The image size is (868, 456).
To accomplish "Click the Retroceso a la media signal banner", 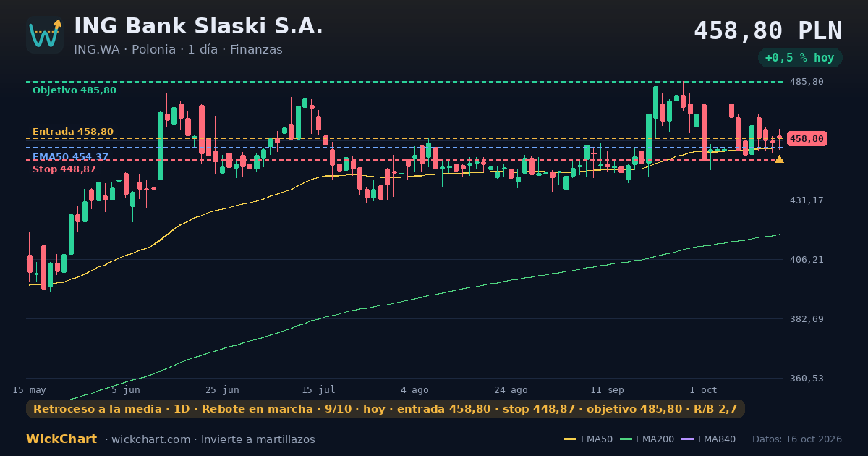I will [x=386, y=409].
